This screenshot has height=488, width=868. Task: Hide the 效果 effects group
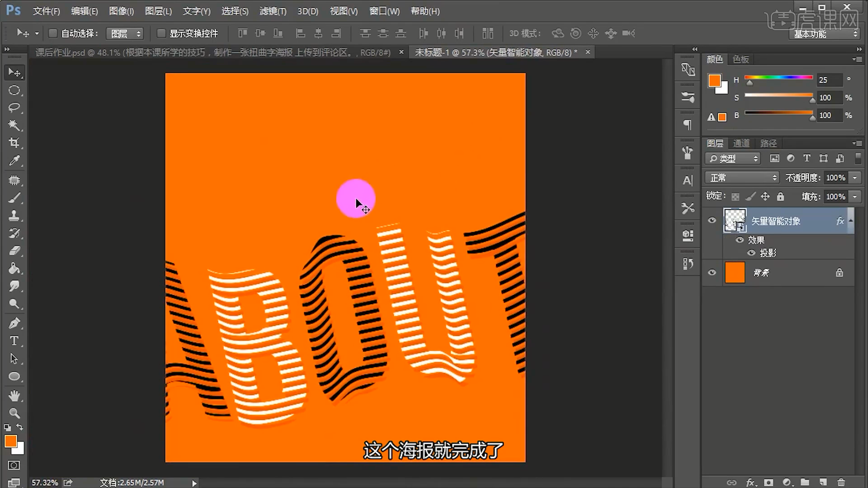pos(740,240)
